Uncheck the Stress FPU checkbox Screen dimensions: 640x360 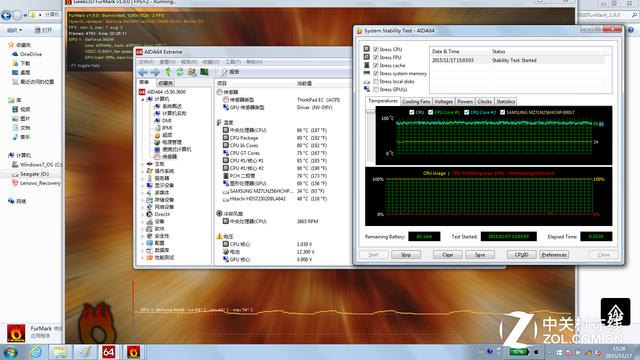point(376,58)
